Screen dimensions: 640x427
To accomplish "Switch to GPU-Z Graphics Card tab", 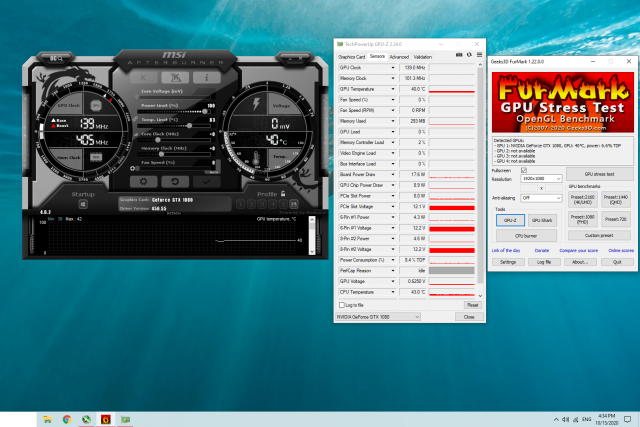I will click(351, 57).
